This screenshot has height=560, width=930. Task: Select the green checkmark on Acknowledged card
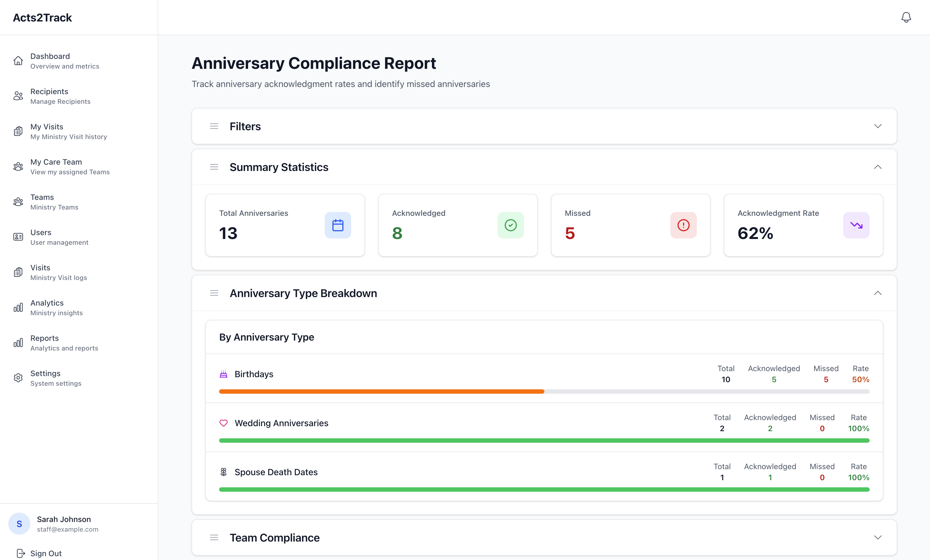510,225
